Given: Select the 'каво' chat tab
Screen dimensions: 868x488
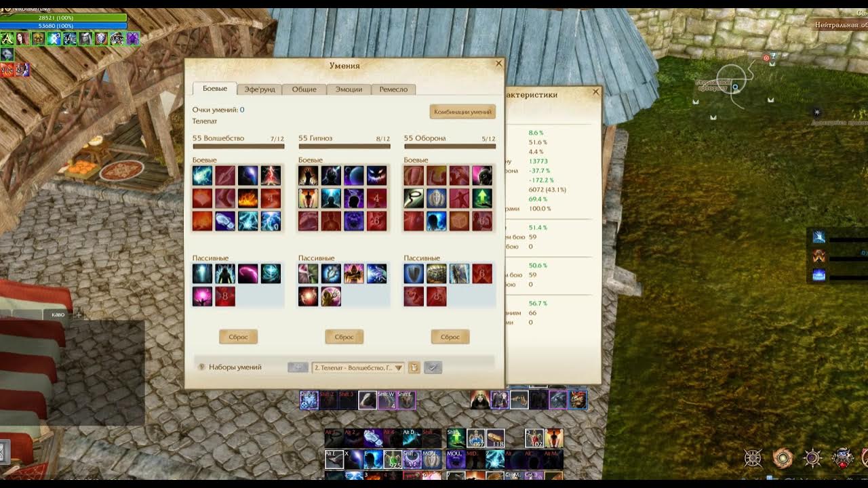Looking at the screenshot, I should coord(58,314).
